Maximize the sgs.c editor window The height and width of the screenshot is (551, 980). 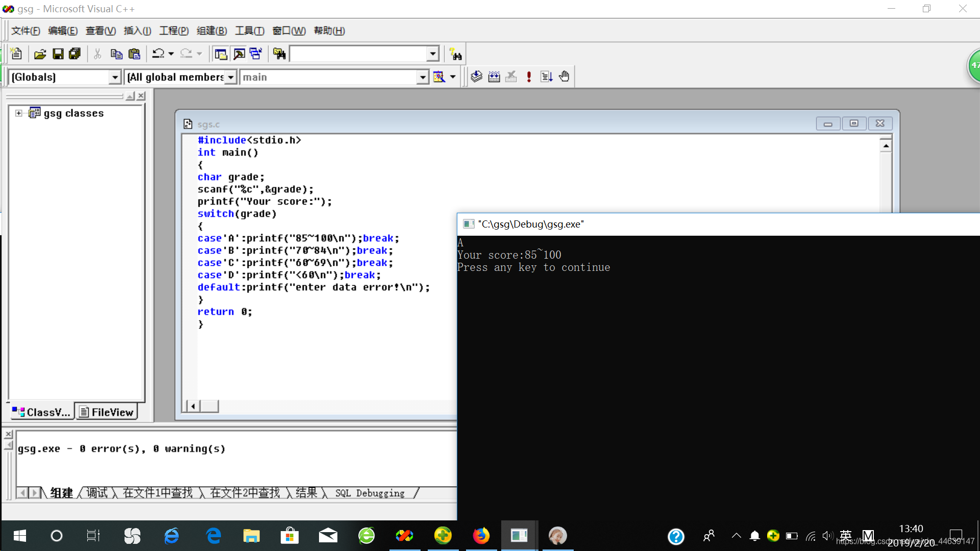pyautogui.click(x=854, y=123)
